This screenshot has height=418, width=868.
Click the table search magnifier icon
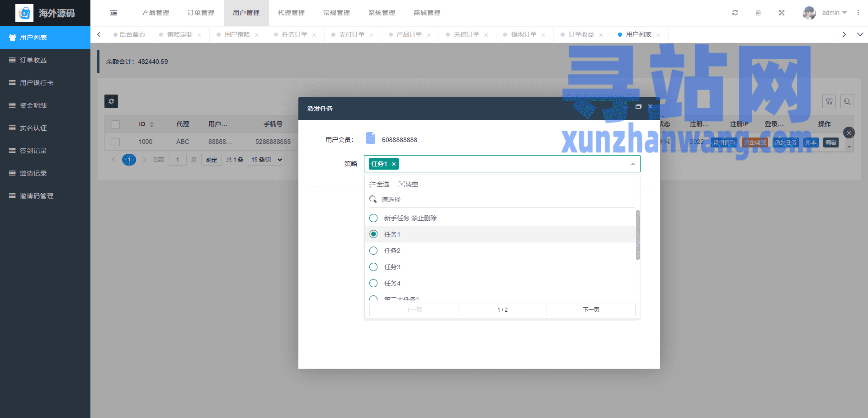click(x=847, y=101)
